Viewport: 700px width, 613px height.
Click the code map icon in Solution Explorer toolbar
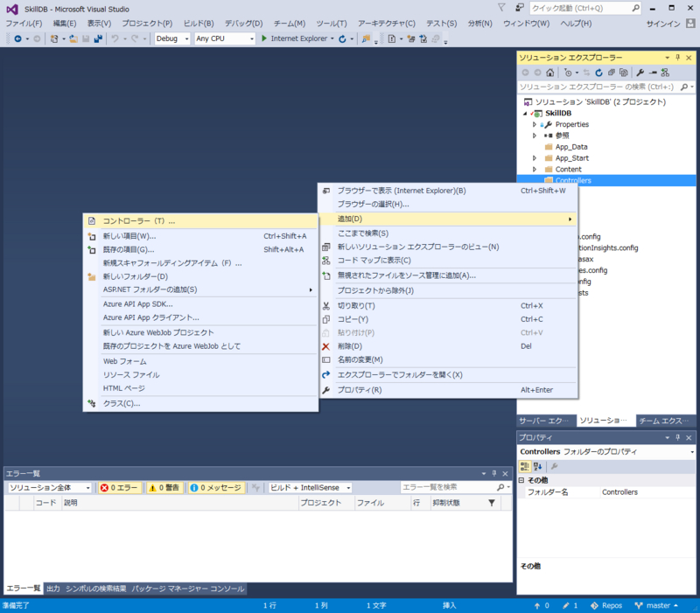pyautogui.click(x=665, y=73)
